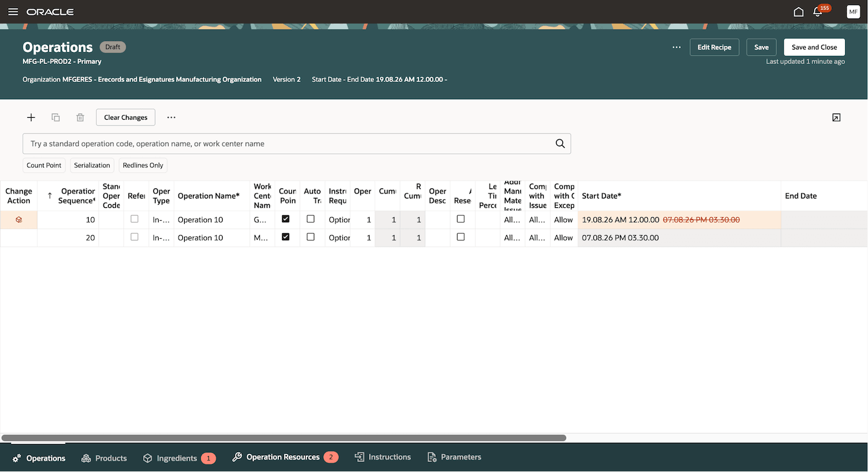Click the search magnifier icon
This screenshot has width=868, height=472.
(x=560, y=143)
